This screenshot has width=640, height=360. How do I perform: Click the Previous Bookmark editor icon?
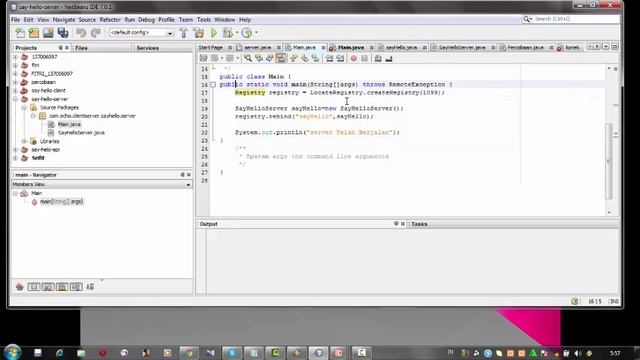[293, 58]
